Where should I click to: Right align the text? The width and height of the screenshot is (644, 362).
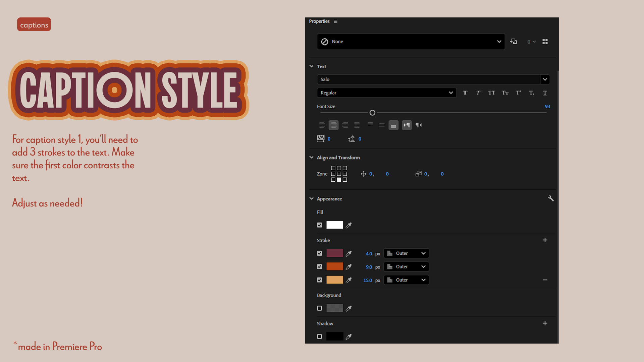[345, 125]
